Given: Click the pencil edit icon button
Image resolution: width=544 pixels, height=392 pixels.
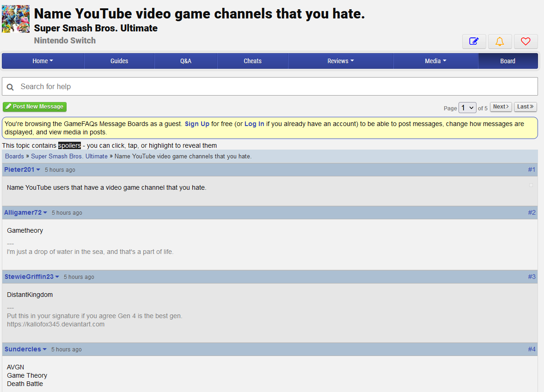Looking at the screenshot, I should [474, 42].
